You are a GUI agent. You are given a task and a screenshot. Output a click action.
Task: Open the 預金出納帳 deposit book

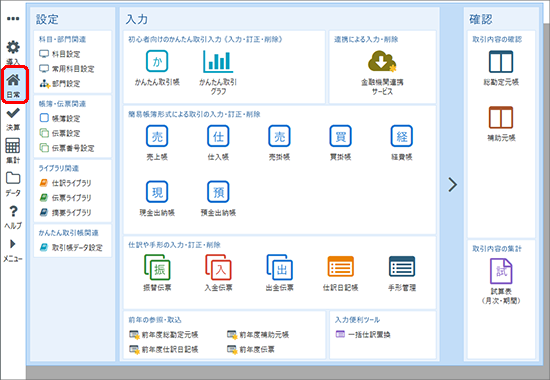point(218,192)
